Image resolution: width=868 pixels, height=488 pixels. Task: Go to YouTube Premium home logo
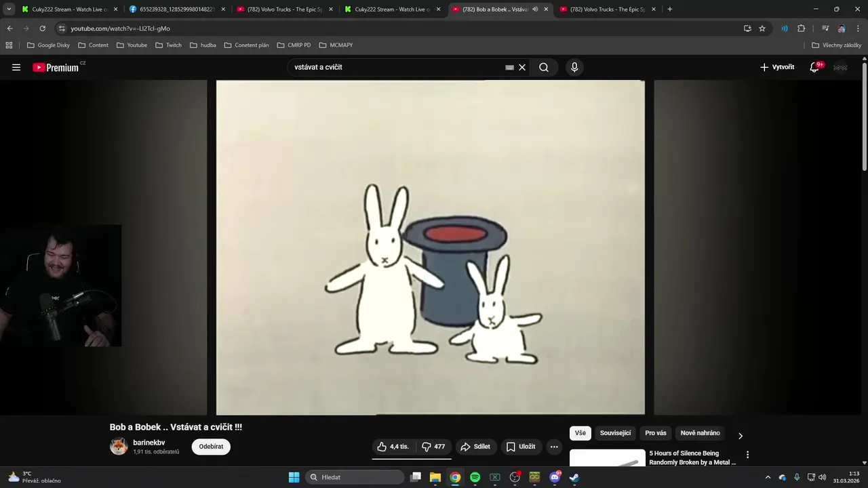56,67
